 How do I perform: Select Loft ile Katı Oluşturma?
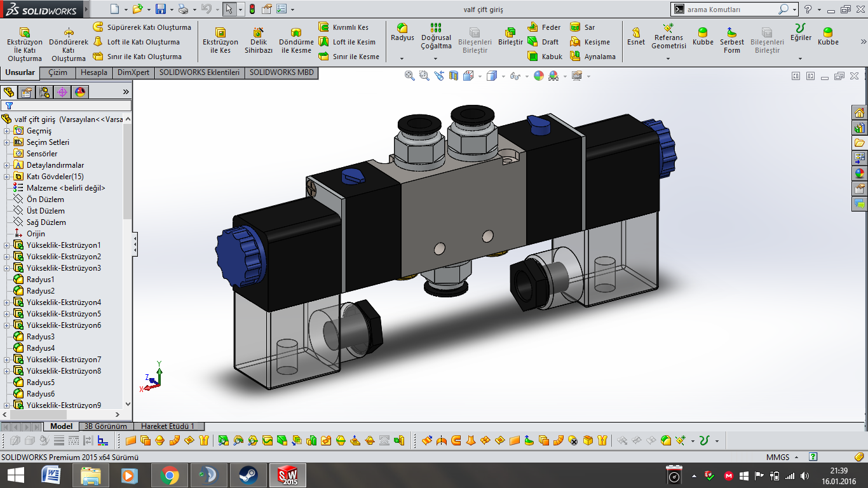point(136,42)
